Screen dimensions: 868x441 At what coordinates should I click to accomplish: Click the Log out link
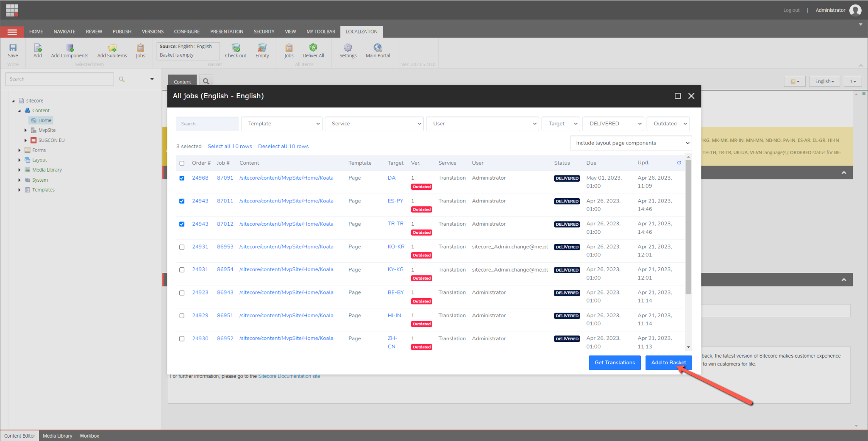(x=791, y=10)
